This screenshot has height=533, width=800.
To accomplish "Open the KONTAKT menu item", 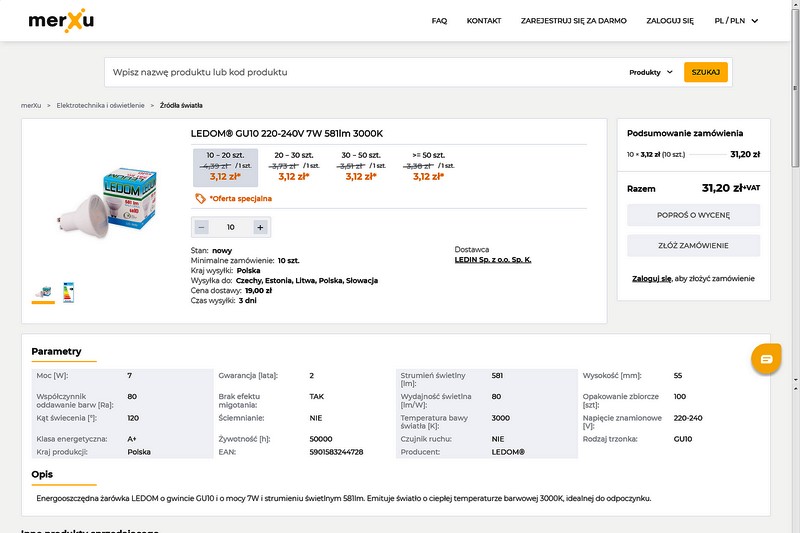I will click(484, 21).
